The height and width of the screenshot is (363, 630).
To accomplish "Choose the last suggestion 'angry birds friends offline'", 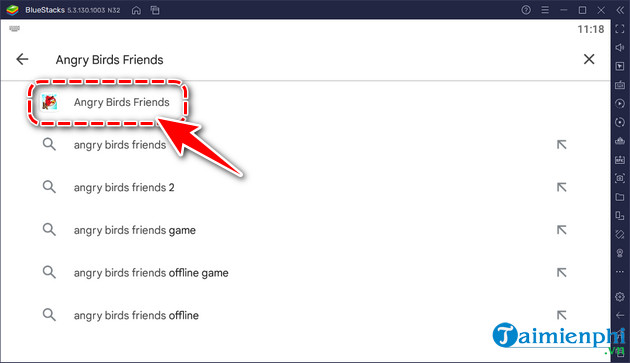I will [x=136, y=315].
